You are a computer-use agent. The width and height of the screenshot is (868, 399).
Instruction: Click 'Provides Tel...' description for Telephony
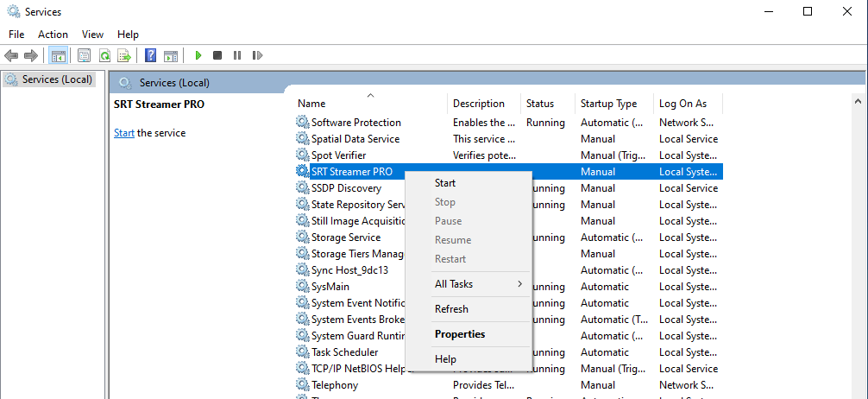[x=484, y=384]
